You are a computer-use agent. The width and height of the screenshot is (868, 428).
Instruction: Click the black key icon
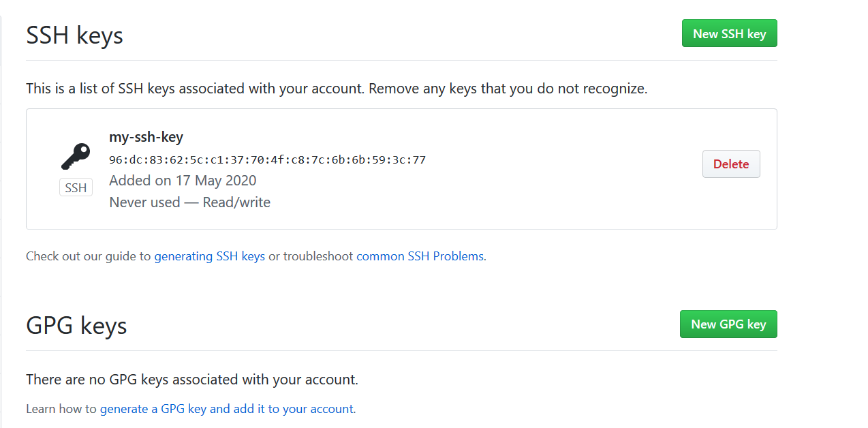(x=76, y=157)
